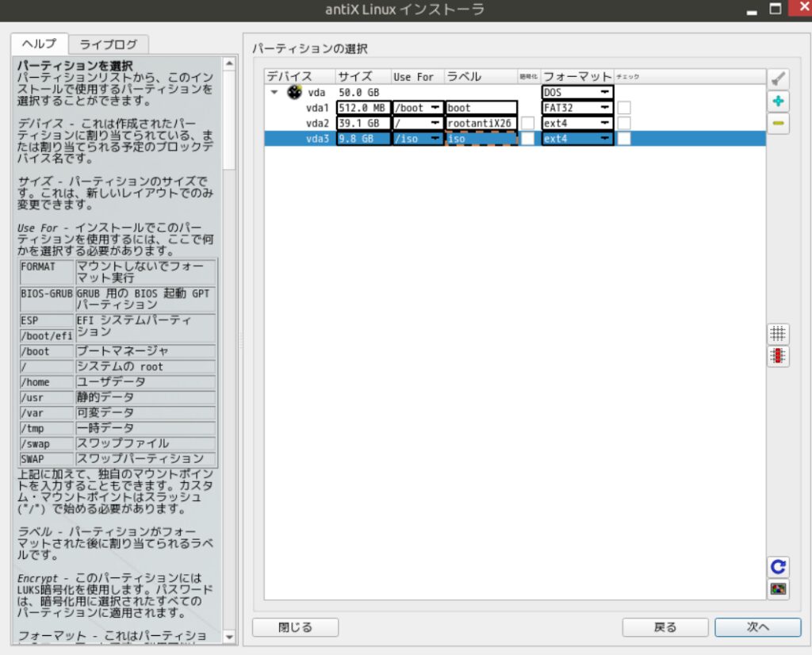The image size is (812, 655).
Task: Edit the 39.1 GB size field
Action: click(363, 123)
